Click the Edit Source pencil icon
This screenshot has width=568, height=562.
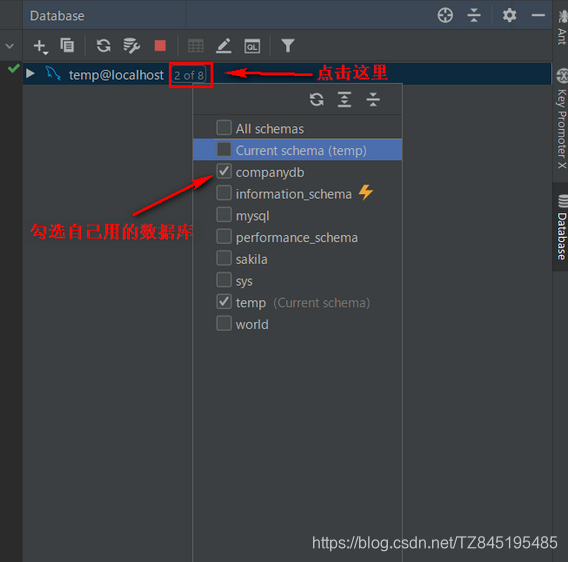[224, 46]
